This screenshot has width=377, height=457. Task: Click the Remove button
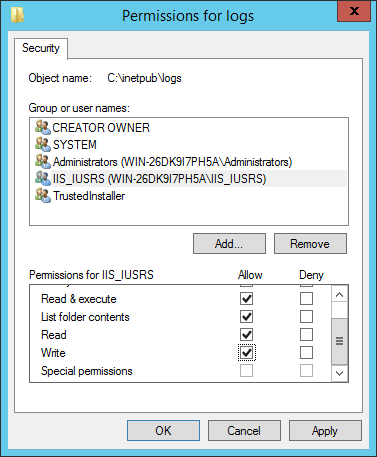[x=310, y=244]
